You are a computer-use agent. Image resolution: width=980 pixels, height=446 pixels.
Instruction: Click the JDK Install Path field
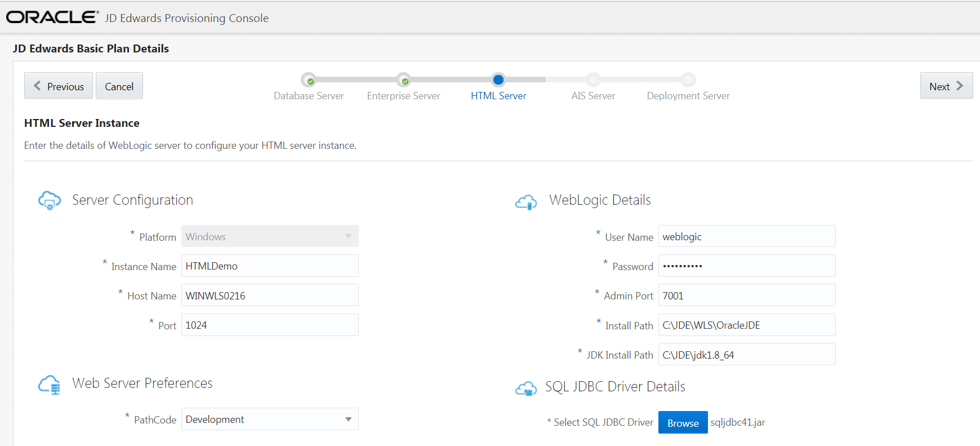(747, 354)
